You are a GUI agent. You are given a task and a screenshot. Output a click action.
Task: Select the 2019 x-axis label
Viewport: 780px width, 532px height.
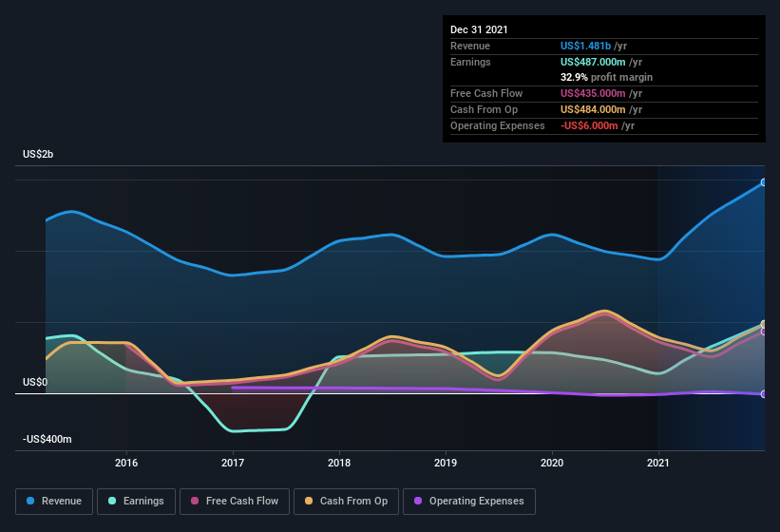coord(446,463)
